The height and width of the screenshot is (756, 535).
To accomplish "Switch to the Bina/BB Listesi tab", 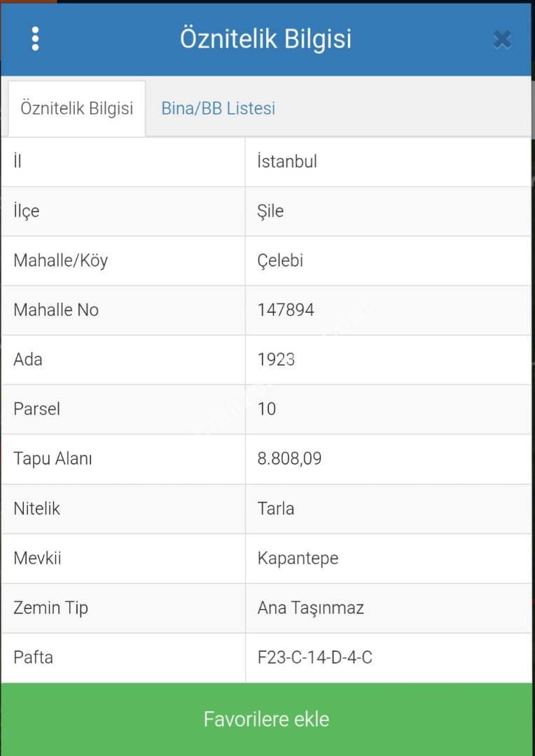I will tap(218, 108).
